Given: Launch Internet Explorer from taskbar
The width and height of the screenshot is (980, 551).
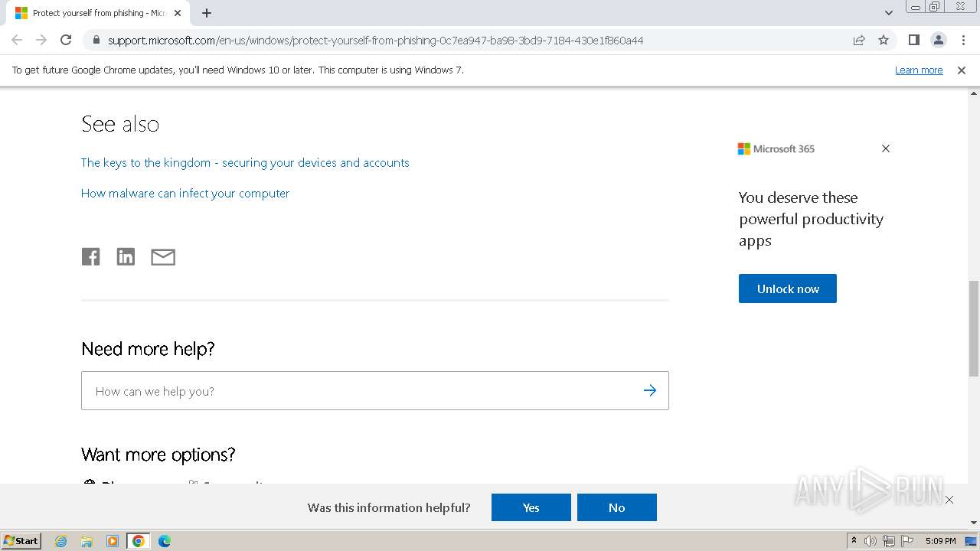Looking at the screenshot, I should pyautogui.click(x=61, y=541).
